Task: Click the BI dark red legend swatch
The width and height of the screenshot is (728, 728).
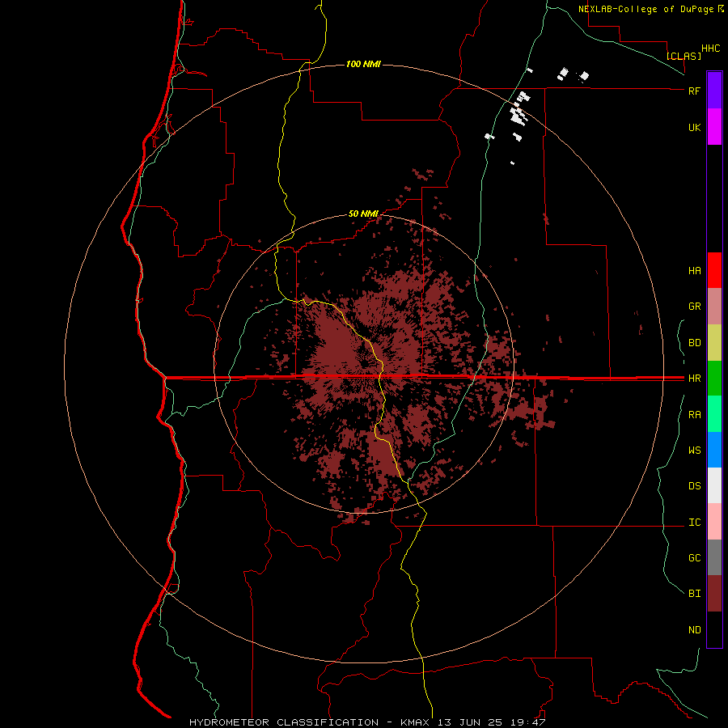Action: pyautogui.click(x=714, y=594)
